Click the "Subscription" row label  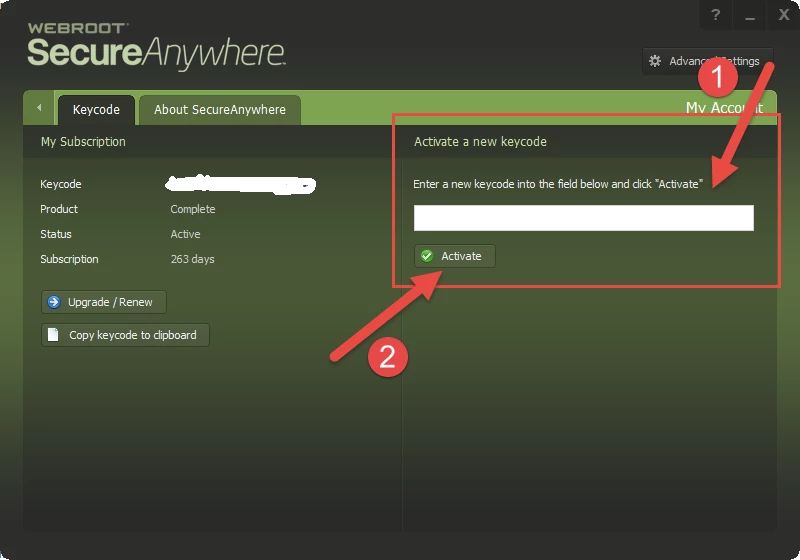coord(69,259)
